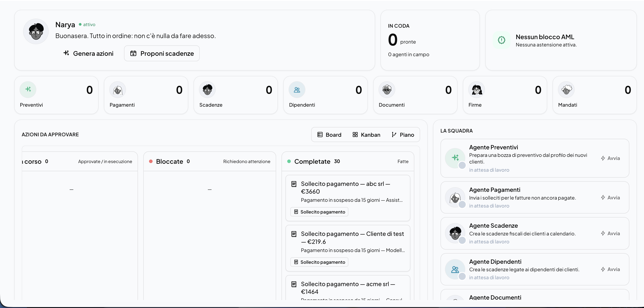Click Agente Preventivi sparkle avatar
The image size is (644, 308).
455,158
